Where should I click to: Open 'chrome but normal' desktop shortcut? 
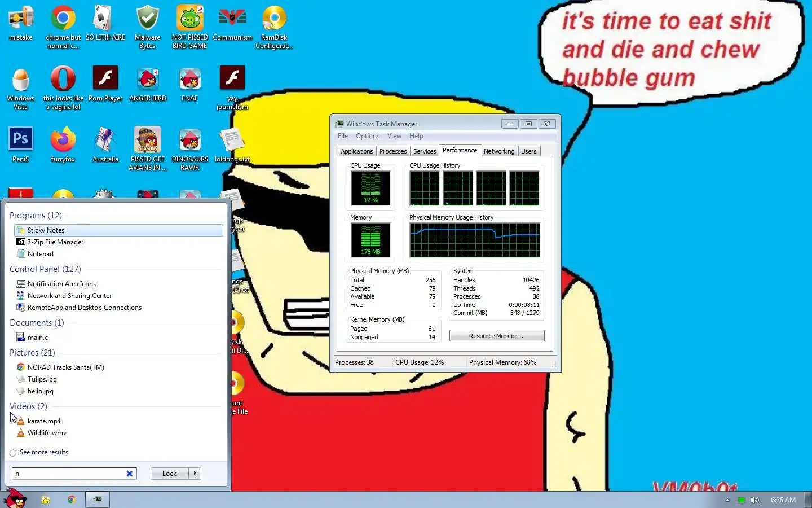pyautogui.click(x=63, y=27)
